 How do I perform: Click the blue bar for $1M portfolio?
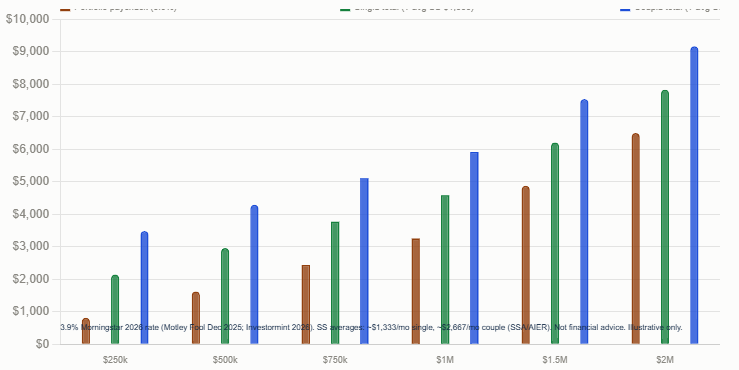click(x=474, y=248)
